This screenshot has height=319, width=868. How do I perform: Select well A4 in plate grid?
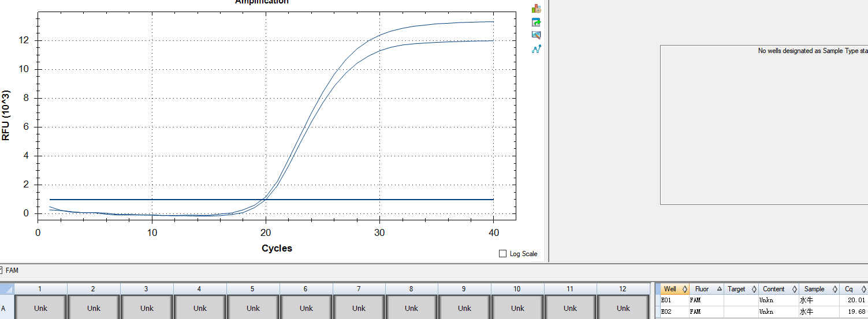200,307
